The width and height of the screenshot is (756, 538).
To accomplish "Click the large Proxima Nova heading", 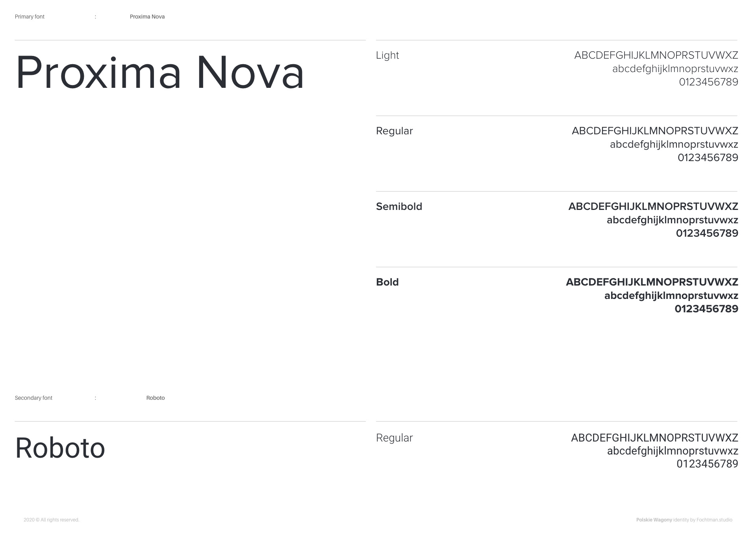I will [159, 73].
